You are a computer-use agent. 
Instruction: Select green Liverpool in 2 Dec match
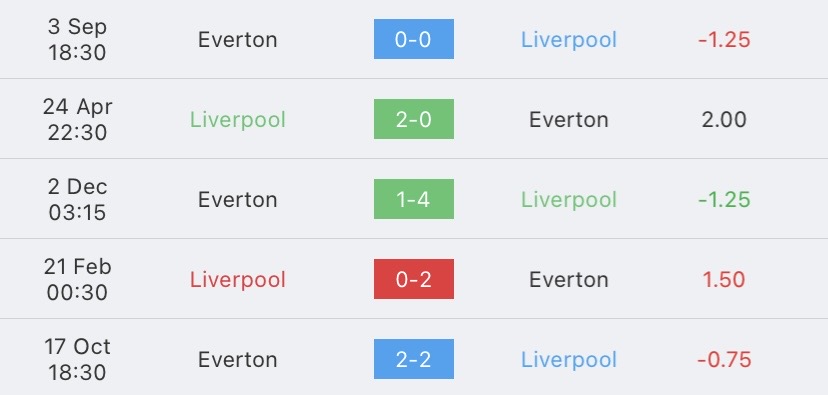point(569,200)
